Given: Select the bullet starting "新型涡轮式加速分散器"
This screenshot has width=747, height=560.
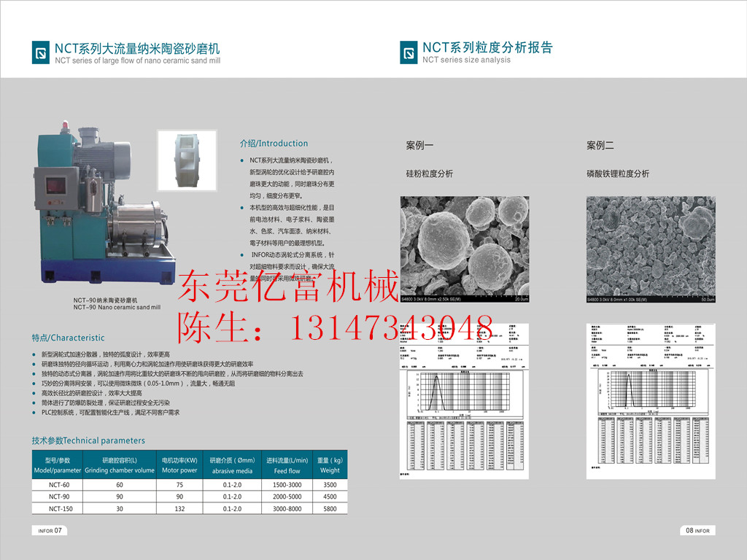Looking at the screenshot, I should click(105, 354).
